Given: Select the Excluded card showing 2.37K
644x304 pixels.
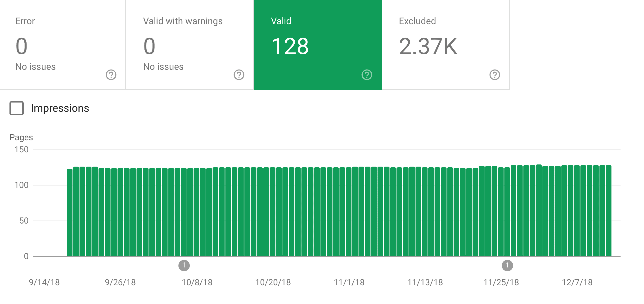Looking at the screenshot, I should 429,45.
